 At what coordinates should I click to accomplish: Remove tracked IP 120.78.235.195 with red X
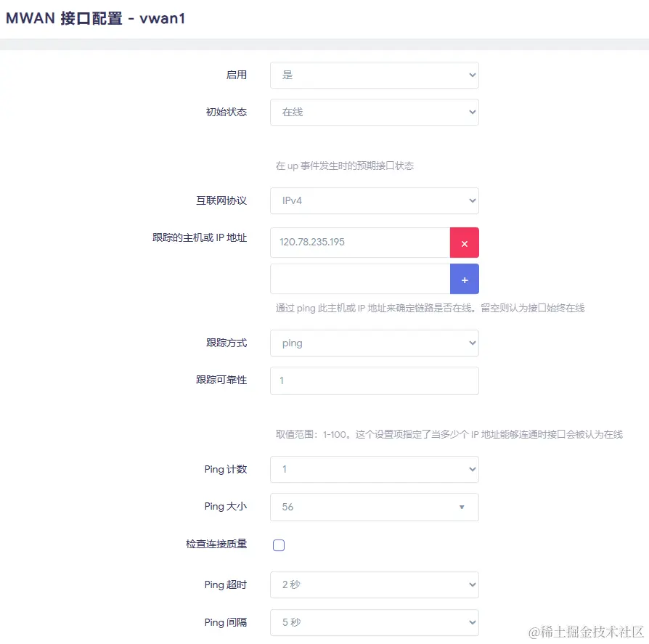(465, 242)
